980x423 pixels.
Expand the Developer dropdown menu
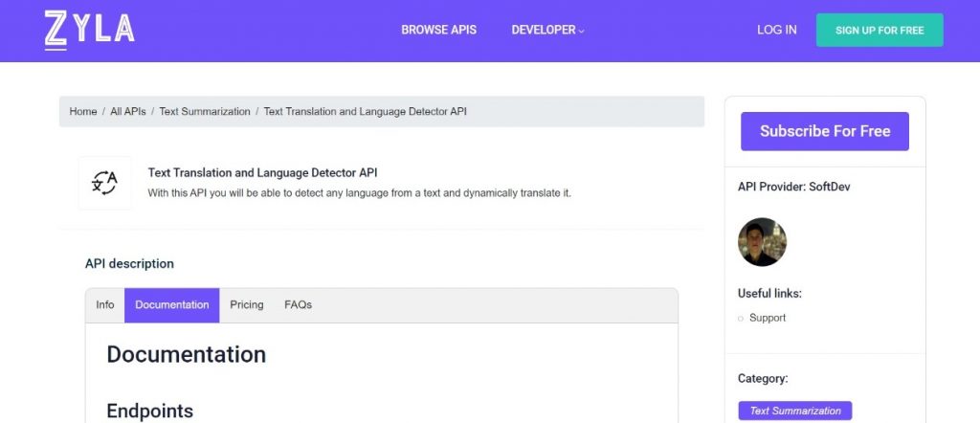point(547,30)
